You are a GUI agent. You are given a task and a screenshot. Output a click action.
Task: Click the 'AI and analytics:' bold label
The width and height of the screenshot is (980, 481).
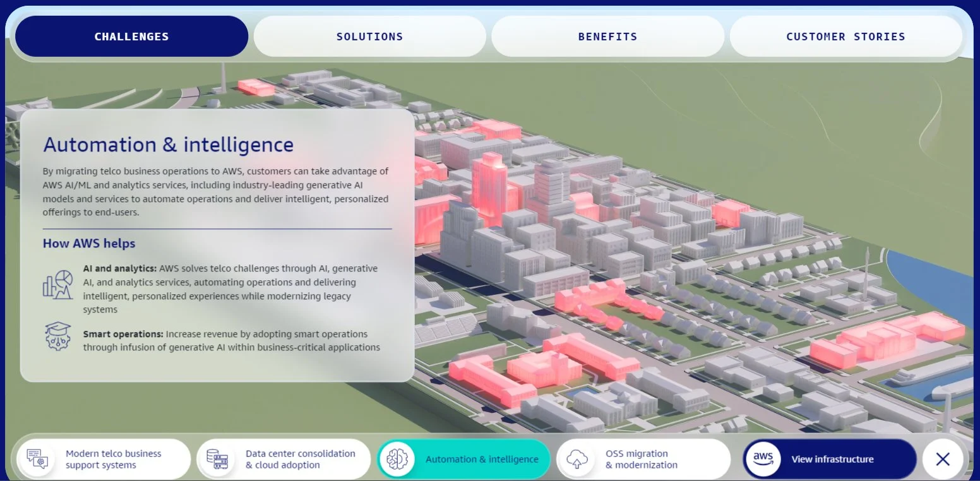click(120, 268)
